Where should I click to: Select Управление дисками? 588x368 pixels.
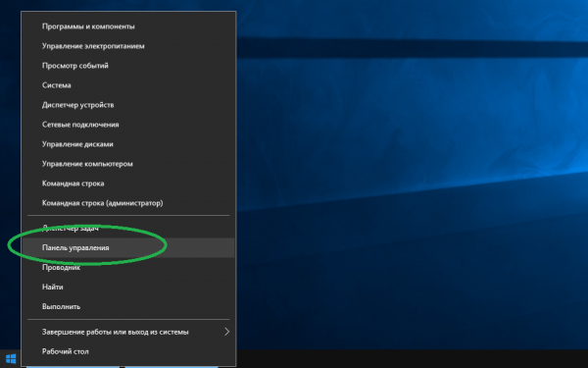128,144
